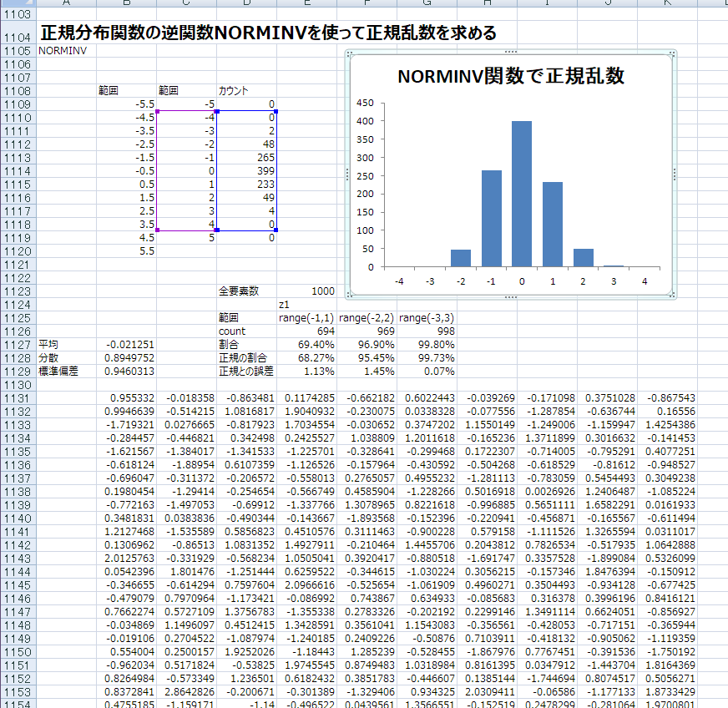The height and width of the screenshot is (708, 728).
Task: Select row header 1123
Action: [18, 291]
